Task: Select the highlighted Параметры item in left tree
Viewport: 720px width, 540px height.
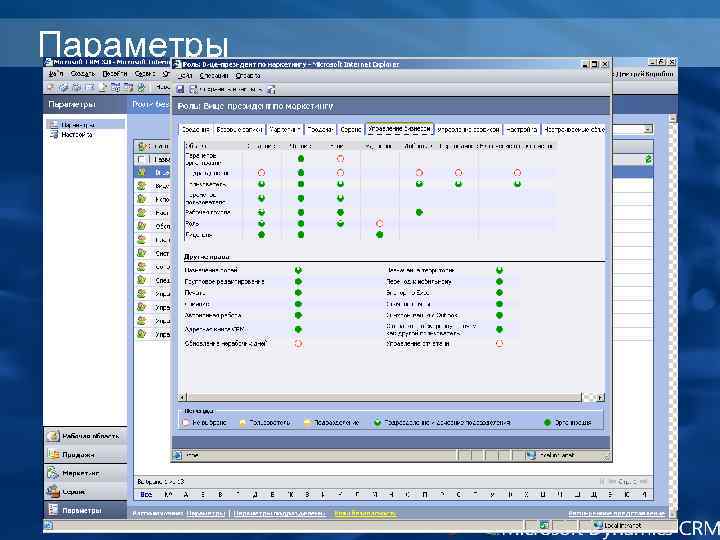Action: [86, 124]
